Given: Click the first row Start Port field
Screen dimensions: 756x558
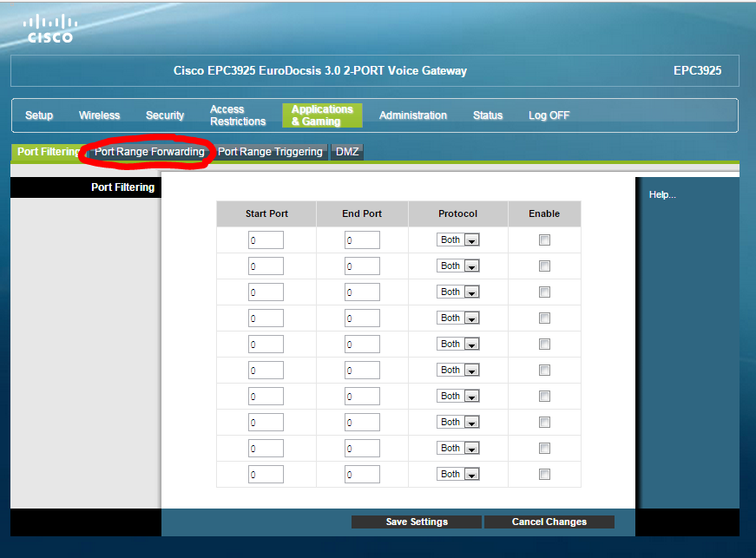Looking at the screenshot, I should tap(266, 240).
